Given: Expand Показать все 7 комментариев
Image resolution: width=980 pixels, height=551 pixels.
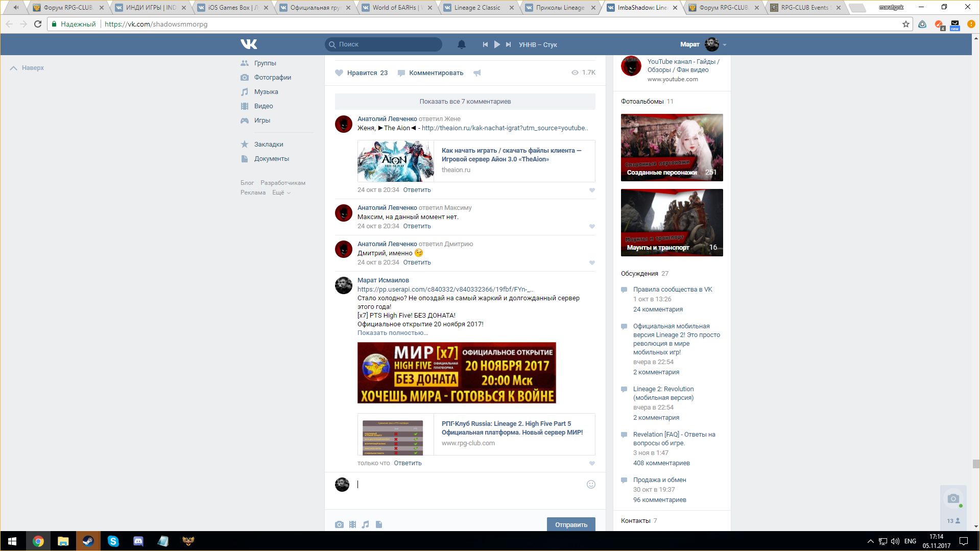Looking at the screenshot, I should (x=465, y=102).
